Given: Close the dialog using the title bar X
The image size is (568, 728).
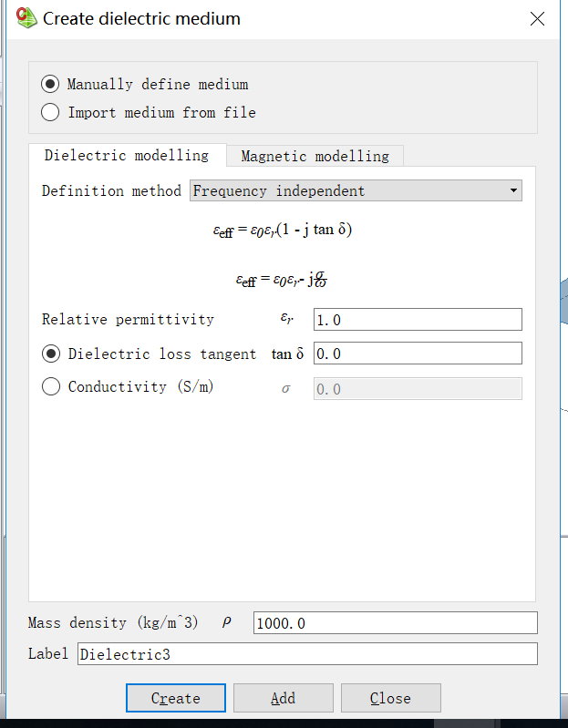Looking at the screenshot, I should pyautogui.click(x=538, y=18).
